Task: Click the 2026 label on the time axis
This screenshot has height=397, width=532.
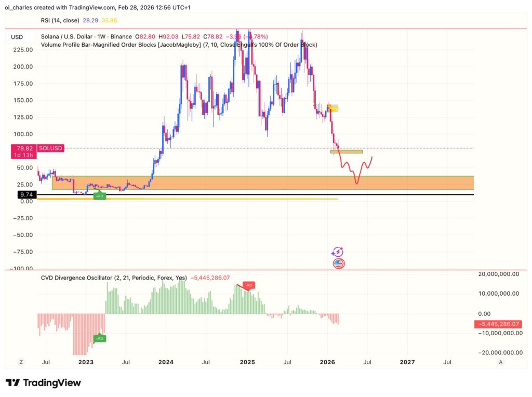Action: pyautogui.click(x=327, y=362)
